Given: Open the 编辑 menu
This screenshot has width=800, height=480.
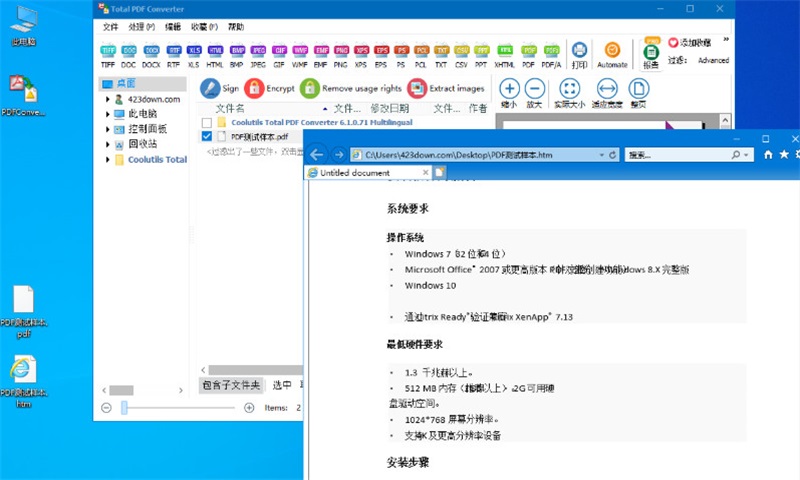Looking at the screenshot, I should point(173,27).
